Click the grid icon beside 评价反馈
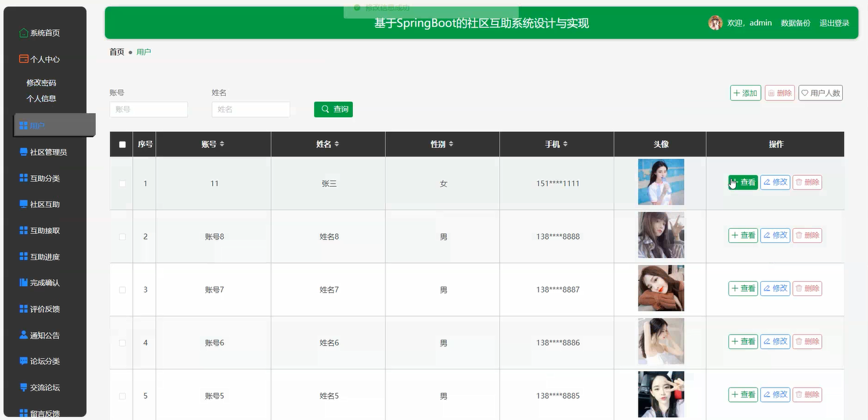Viewport: 868px width, 420px height. pyautogui.click(x=23, y=309)
